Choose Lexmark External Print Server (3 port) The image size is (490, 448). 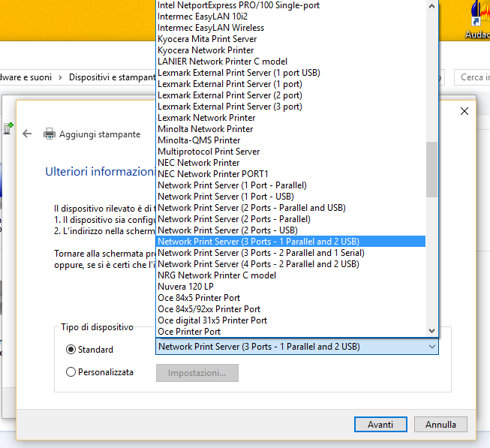(x=290, y=107)
